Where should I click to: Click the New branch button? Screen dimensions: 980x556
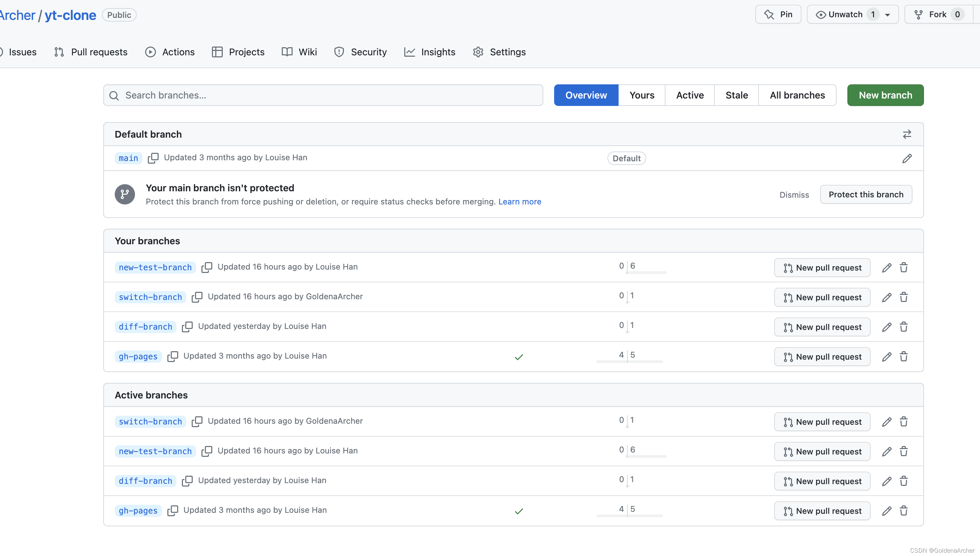click(885, 95)
